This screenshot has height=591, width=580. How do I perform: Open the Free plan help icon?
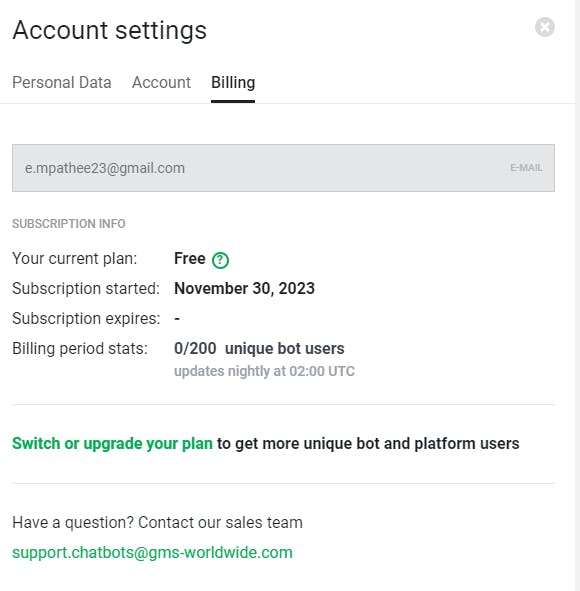coord(220,260)
